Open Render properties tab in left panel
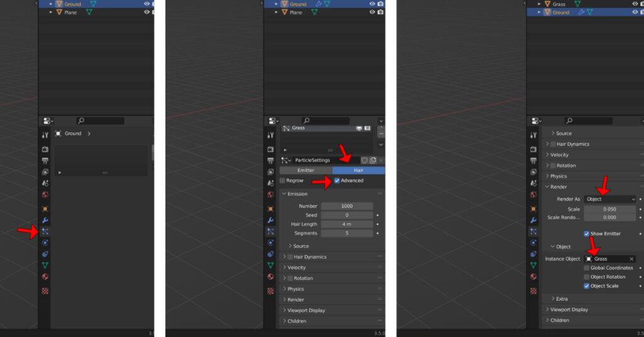 coord(45,150)
